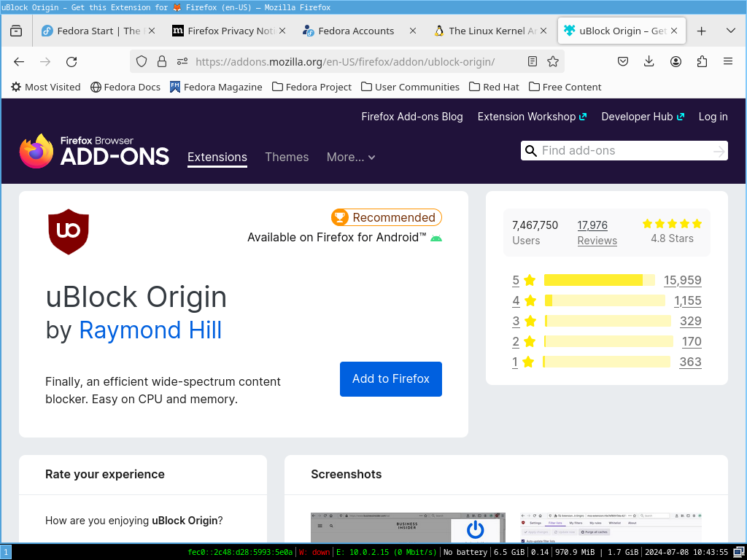Reload the current page
The image size is (747, 560).
[x=71, y=61]
